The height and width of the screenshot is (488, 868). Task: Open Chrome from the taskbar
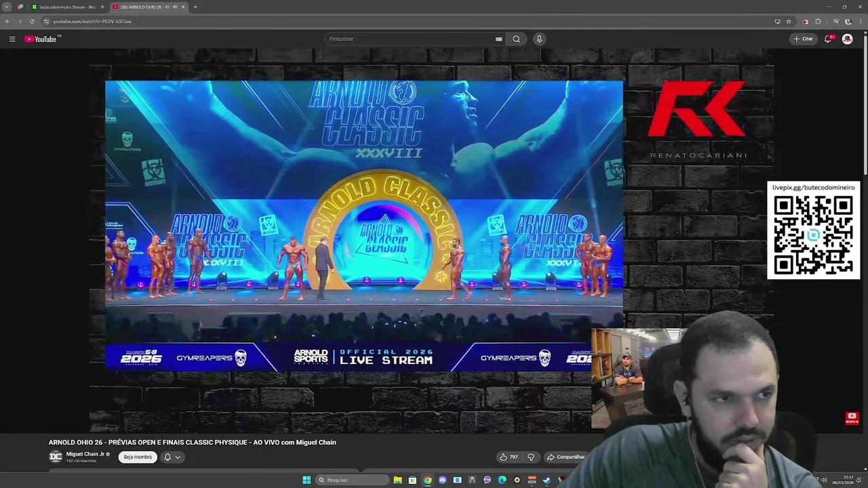tap(427, 480)
